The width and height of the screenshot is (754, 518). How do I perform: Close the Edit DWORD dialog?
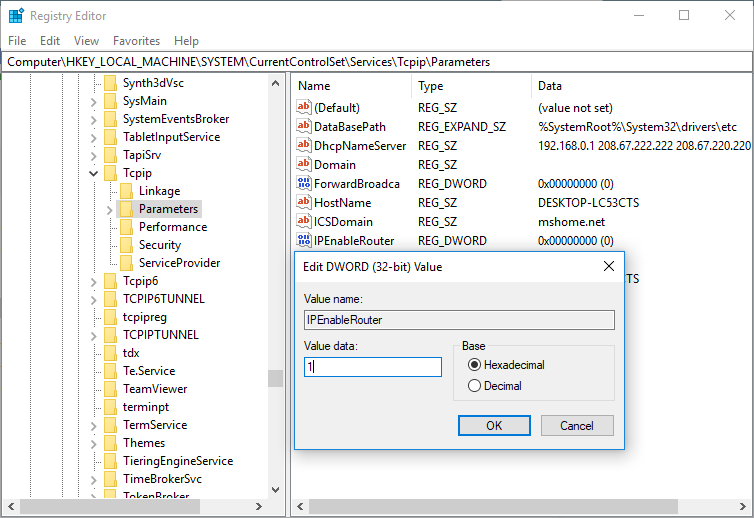pos(609,267)
